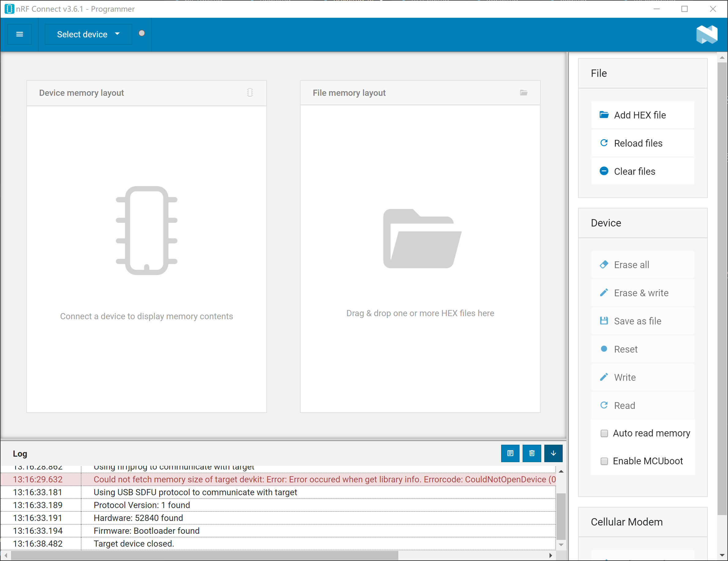
Task: Add a HEX file
Action: 643,115
